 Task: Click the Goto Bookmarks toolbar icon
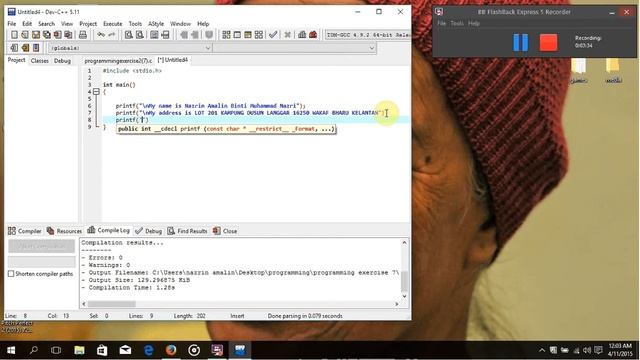click(36, 48)
